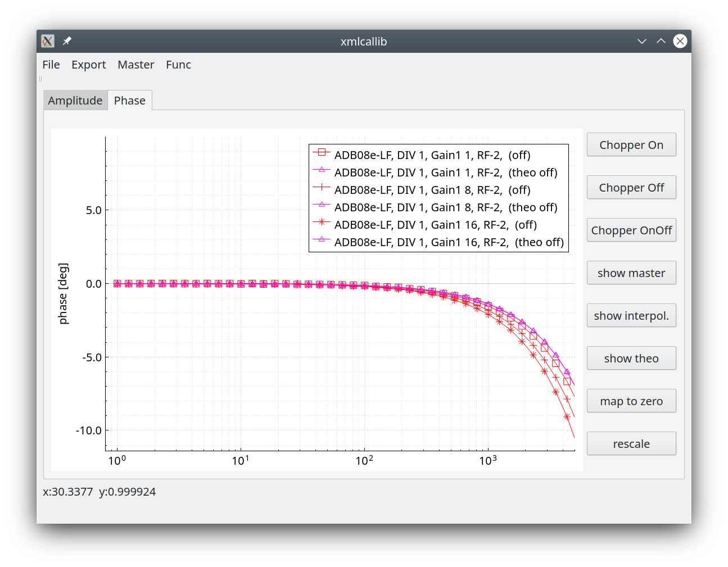Image resolution: width=728 pixels, height=567 pixels.
Task: Click the rescale button
Action: pos(631,444)
